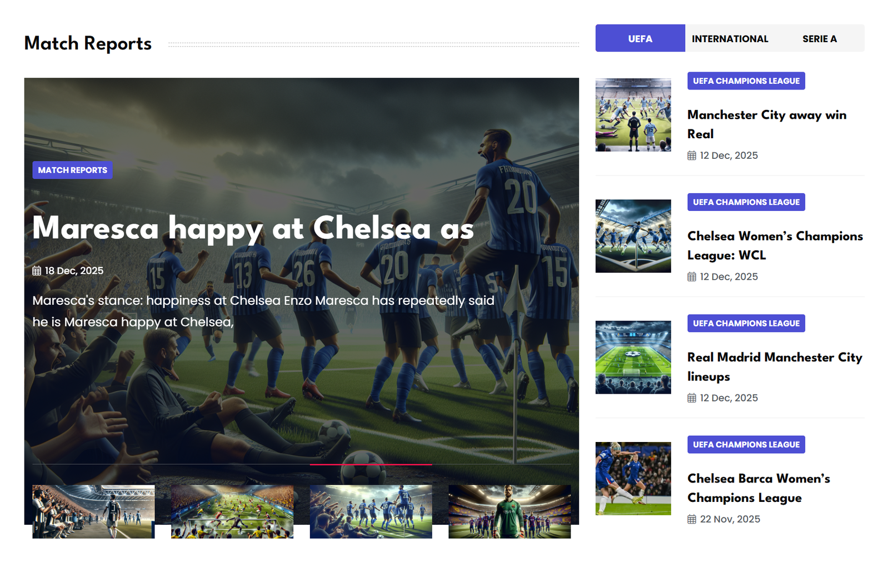Switch to the UEFA tab
Screen dimensions: 889x588
(640, 38)
